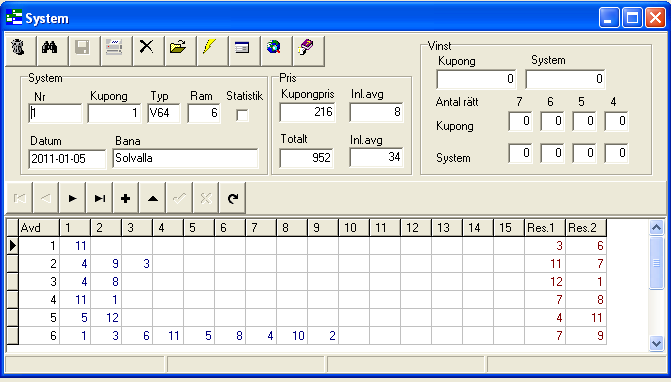
Task: Go to the next record
Action: [x=72, y=198]
